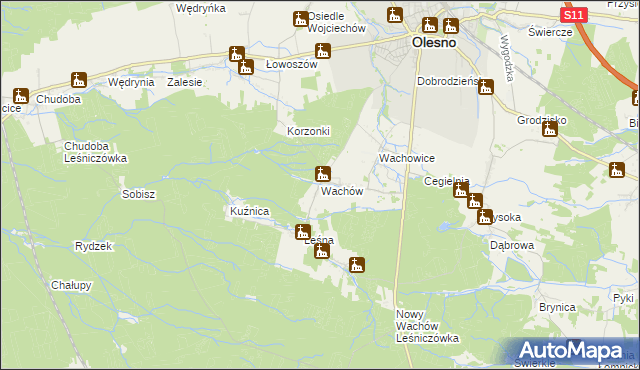Select the Łowoszów village label
This screenshot has width=640, height=370.
(x=291, y=64)
